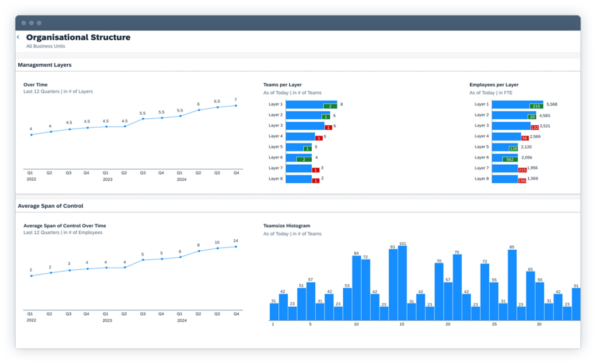Select the 6.5 data point in Over Time chart
Viewport: 596px width, 364px height.
pos(217,107)
